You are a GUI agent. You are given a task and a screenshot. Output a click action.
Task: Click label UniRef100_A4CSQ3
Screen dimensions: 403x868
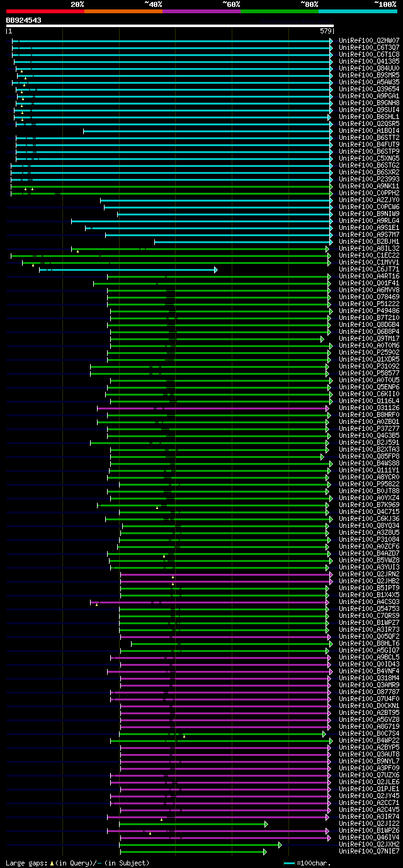369,602
